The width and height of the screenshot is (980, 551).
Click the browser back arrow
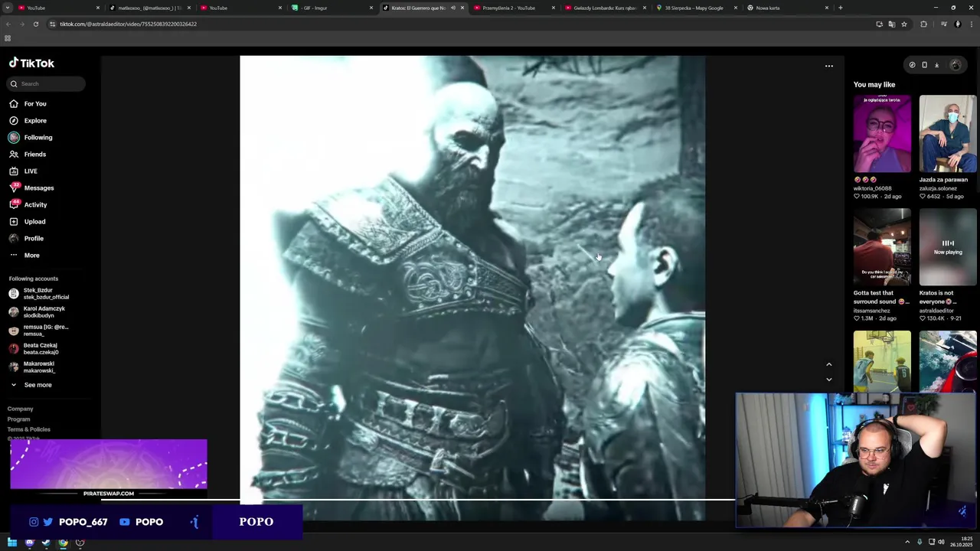click(x=8, y=24)
